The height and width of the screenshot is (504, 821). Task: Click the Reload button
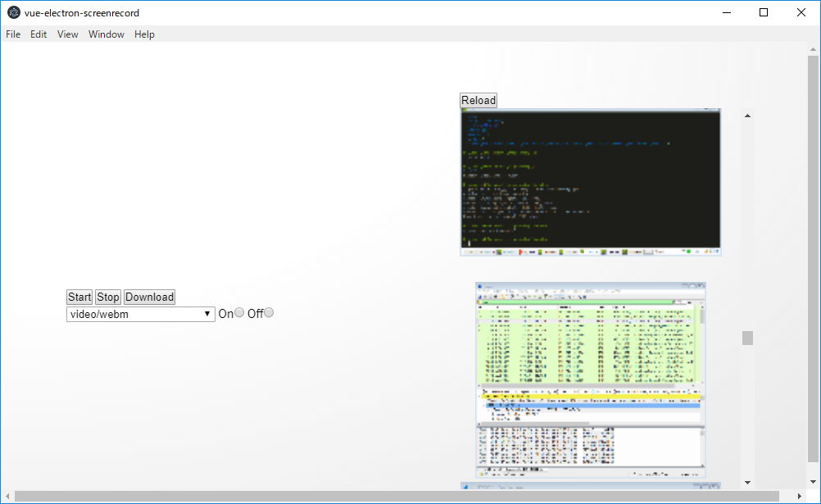pyautogui.click(x=478, y=100)
